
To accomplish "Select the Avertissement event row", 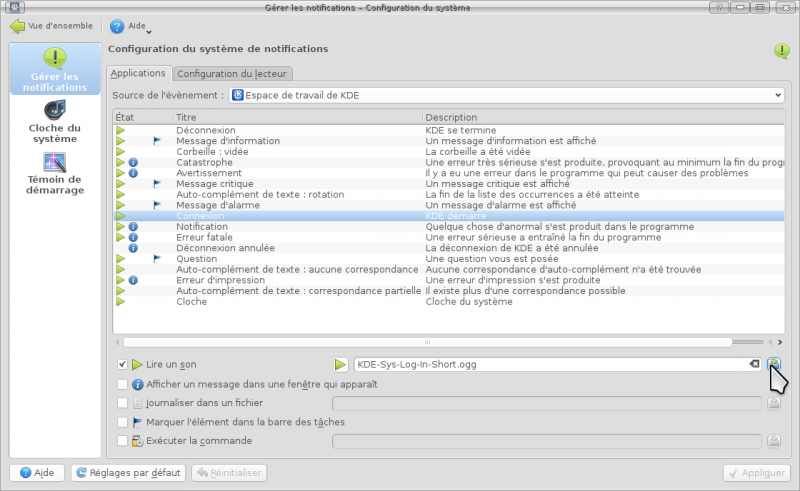I will pos(448,173).
